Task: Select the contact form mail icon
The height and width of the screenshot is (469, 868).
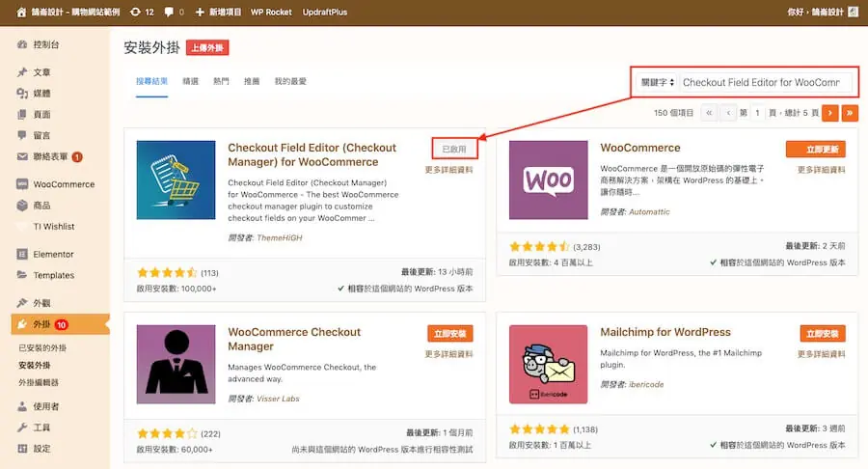Action: pyautogui.click(x=22, y=156)
